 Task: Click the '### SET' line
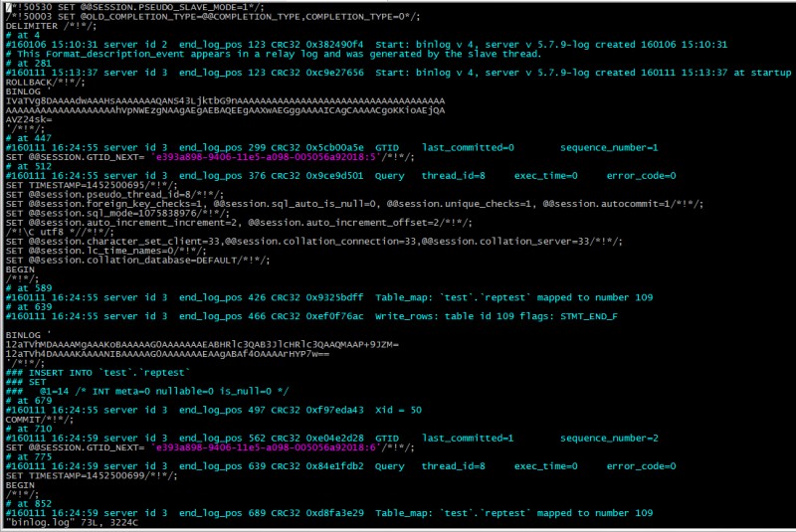[x=26, y=382]
